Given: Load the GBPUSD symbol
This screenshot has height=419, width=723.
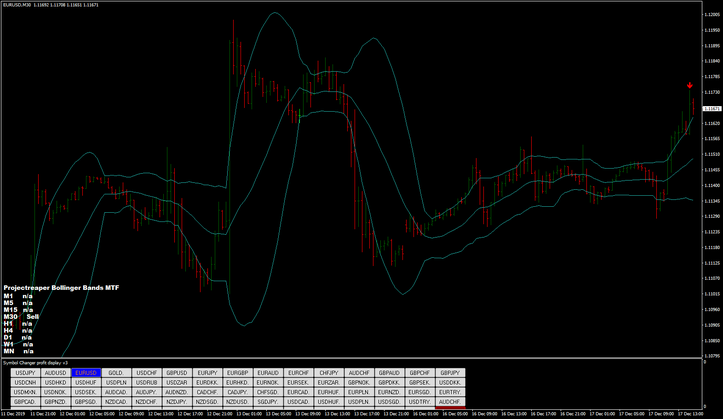Looking at the screenshot, I should pos(177,372).
